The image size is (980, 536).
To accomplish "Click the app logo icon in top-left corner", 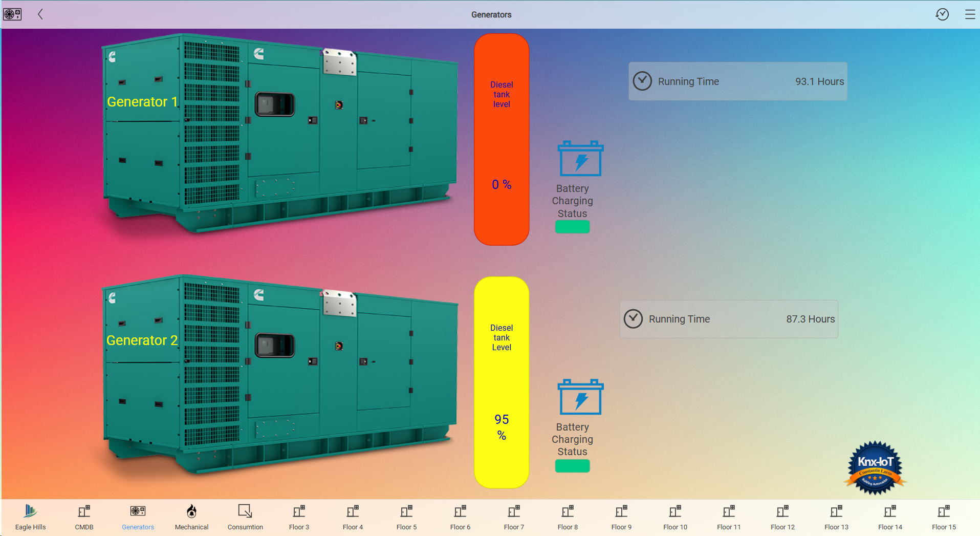I will click(x=12, y=14).
